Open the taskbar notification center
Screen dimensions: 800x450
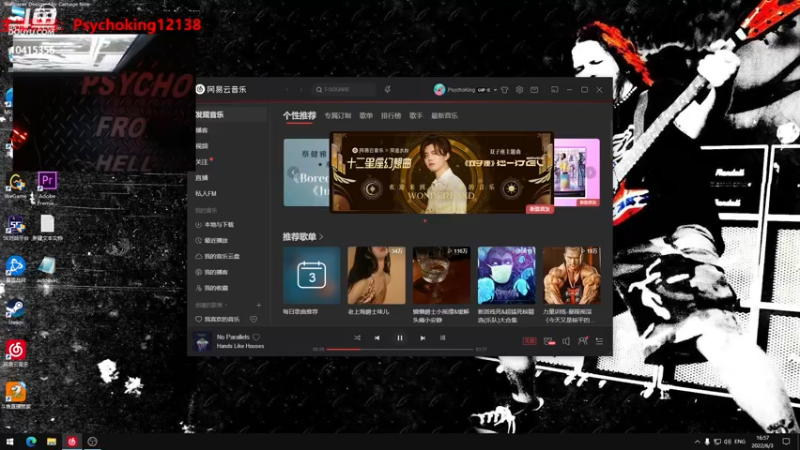coord(787,441)
